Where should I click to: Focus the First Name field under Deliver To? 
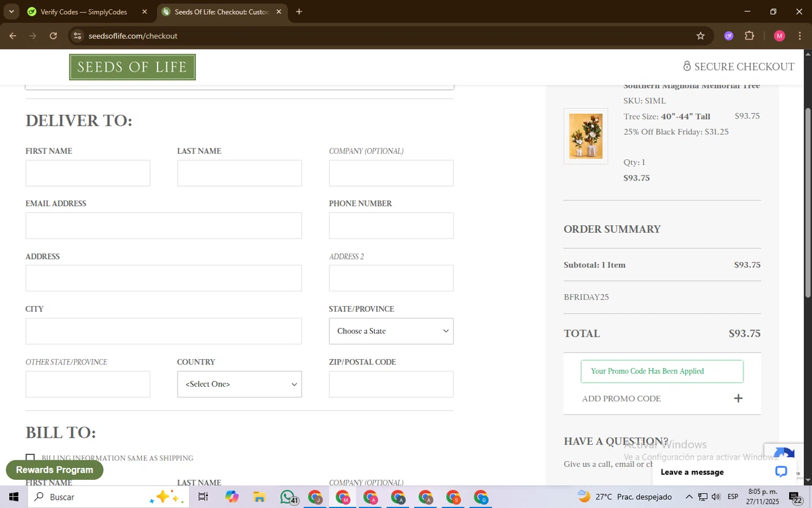(x=88, y=173)
